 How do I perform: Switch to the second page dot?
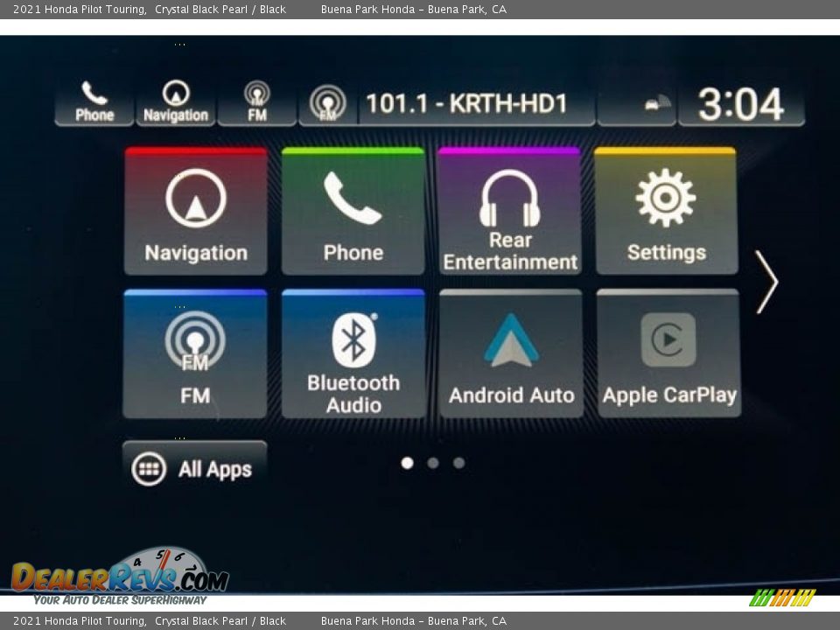coord(433,463)
